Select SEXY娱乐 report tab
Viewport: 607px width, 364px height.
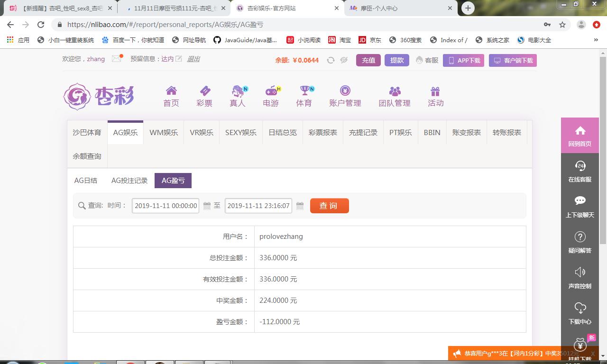click(241, 133)
